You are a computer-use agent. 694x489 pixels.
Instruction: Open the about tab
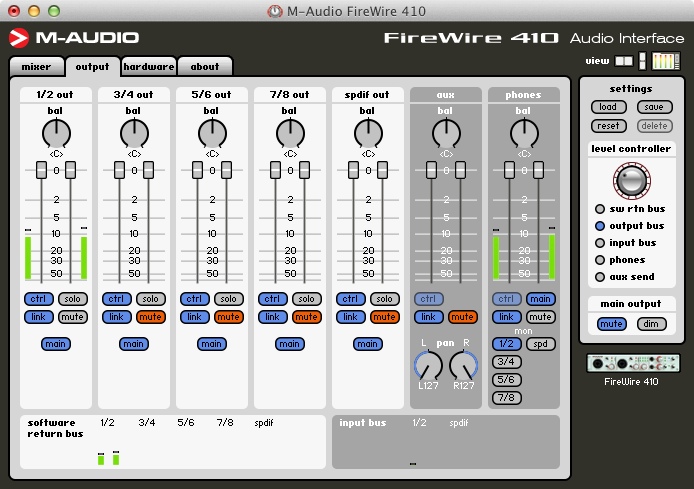tap(204, 67)
